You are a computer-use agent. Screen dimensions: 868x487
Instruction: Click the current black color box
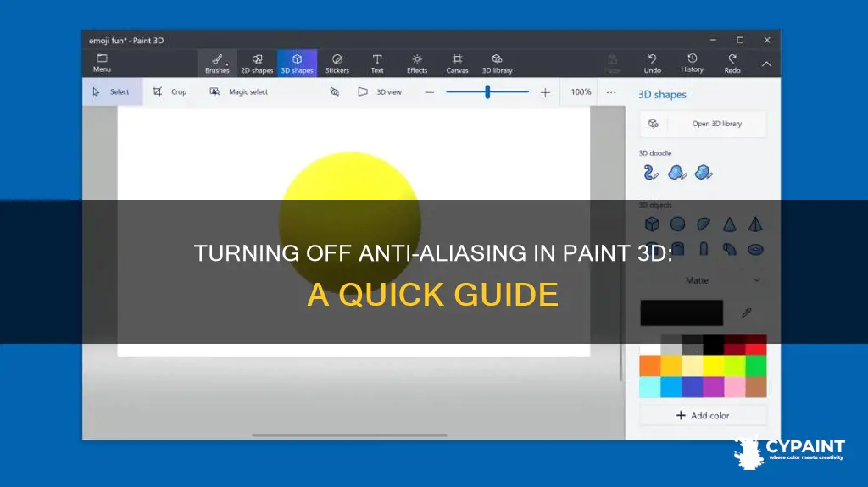(x=682, y=313)
